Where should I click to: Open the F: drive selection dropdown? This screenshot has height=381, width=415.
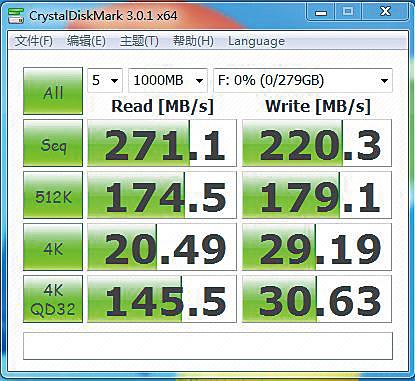click(x=303, y=80)
